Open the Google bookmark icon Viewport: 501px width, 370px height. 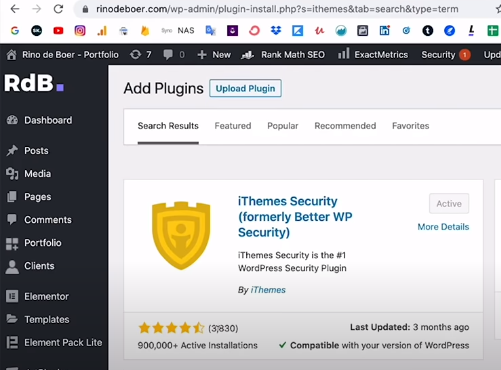[x=15, y=31]
